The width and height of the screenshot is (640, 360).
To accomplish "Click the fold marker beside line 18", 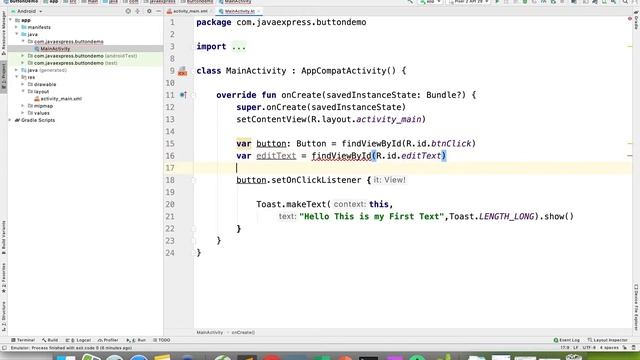I will point(194,180).
